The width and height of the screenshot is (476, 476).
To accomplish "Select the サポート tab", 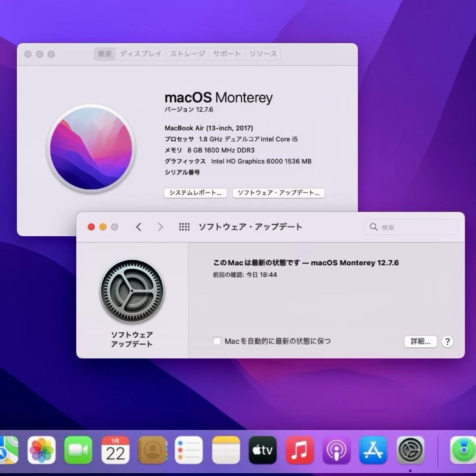I will [227, 53].
